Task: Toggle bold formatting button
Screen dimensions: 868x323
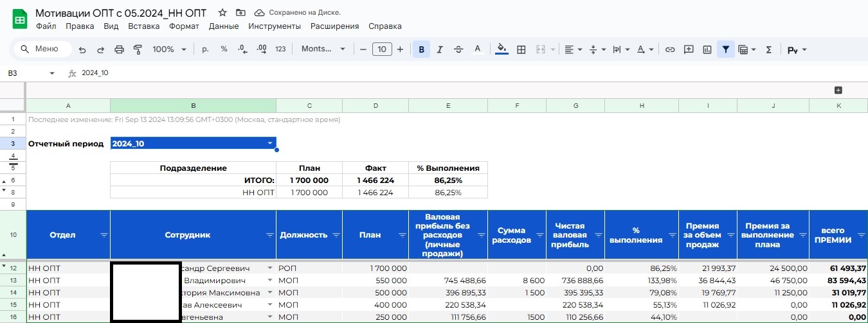Action: pos(422,49)
